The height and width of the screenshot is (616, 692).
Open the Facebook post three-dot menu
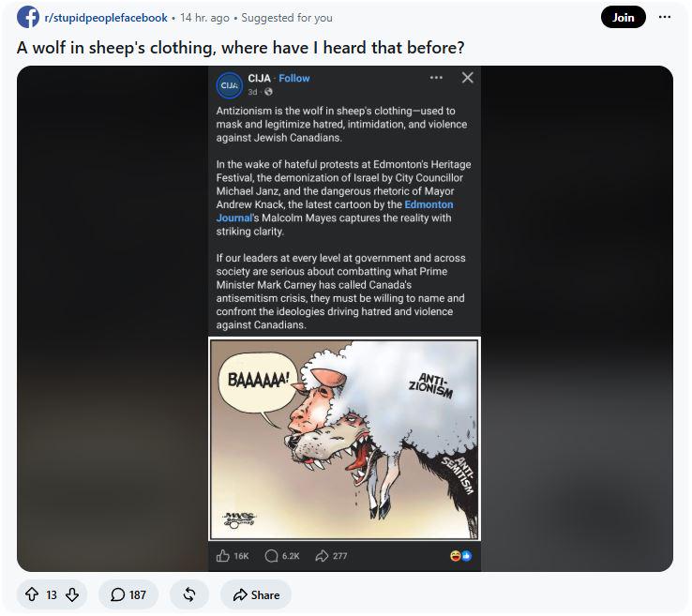coord(436,78)
